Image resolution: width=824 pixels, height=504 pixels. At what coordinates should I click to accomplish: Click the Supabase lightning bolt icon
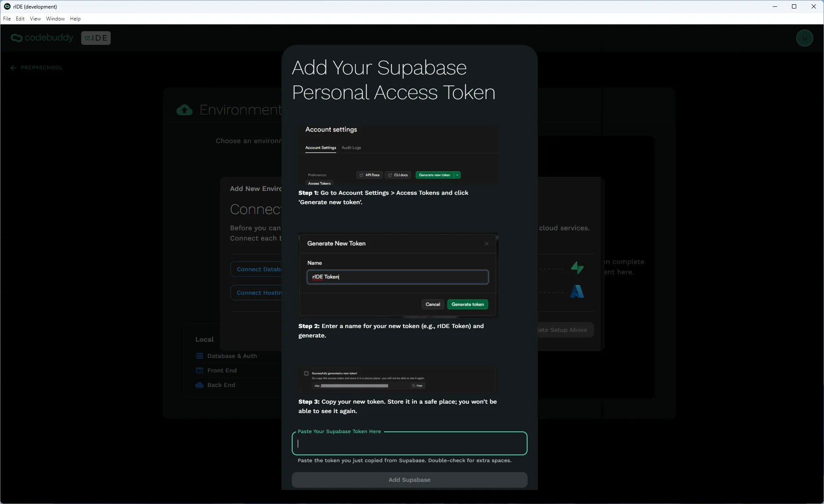[577, 268]
